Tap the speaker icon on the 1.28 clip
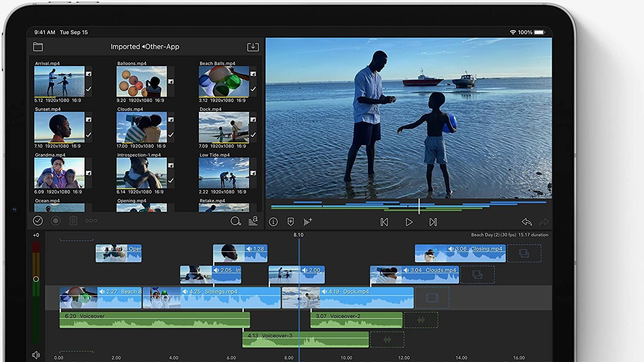Image resolution: width=644 pixels, height=362 pixels. (x=249, y=249)
